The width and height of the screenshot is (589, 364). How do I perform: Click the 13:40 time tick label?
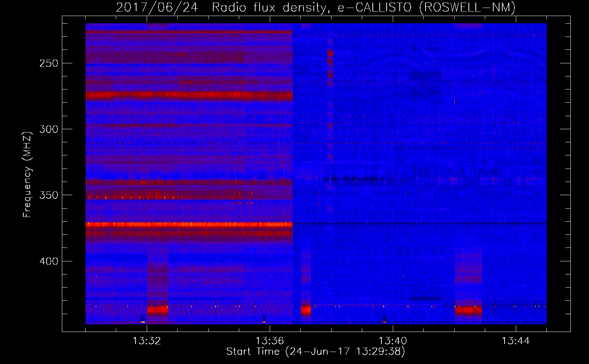pos(393,341)
